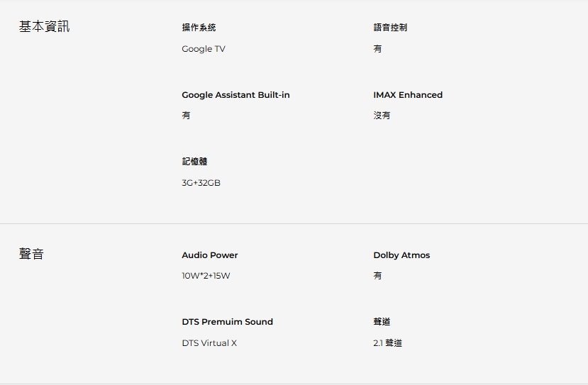Viewport: 588px width, 385px height.
Task: Select the 語音控制 label
Action: pos(390,28)
